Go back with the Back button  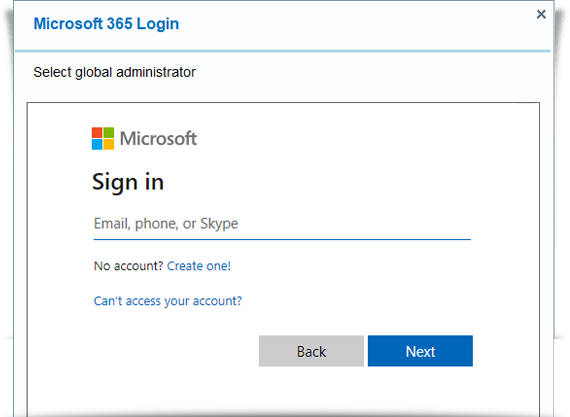311,351
